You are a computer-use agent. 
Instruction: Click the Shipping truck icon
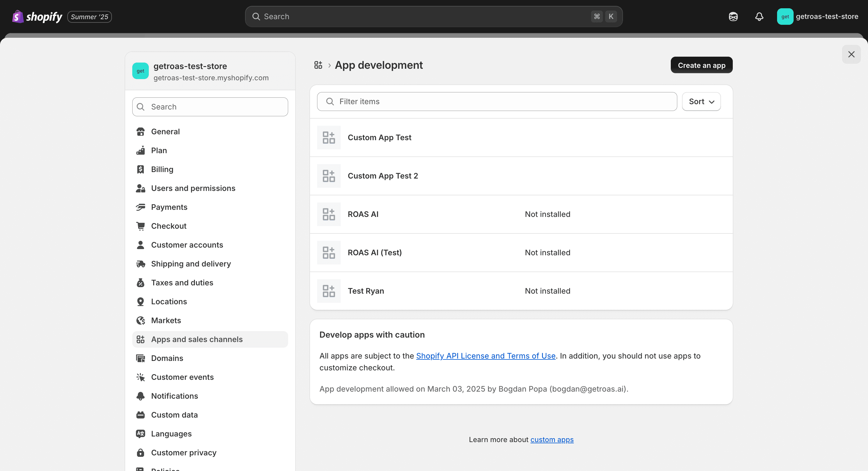141,264
